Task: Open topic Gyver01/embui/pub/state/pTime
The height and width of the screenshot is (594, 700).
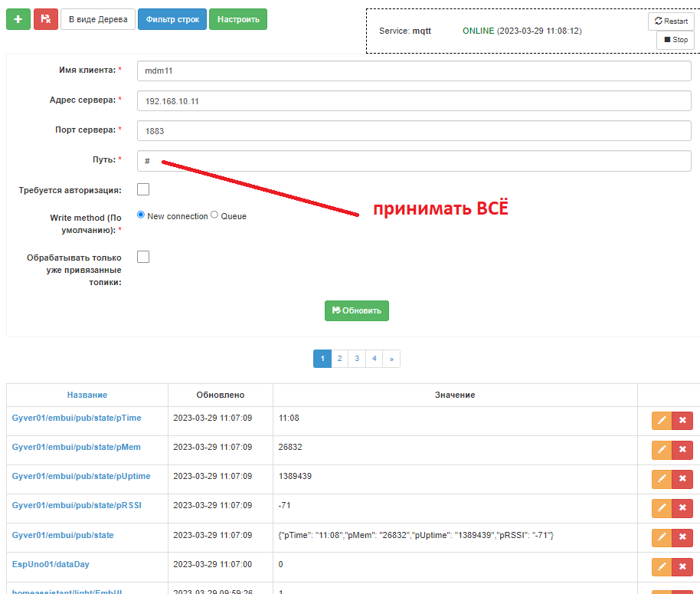Action: 77,418
